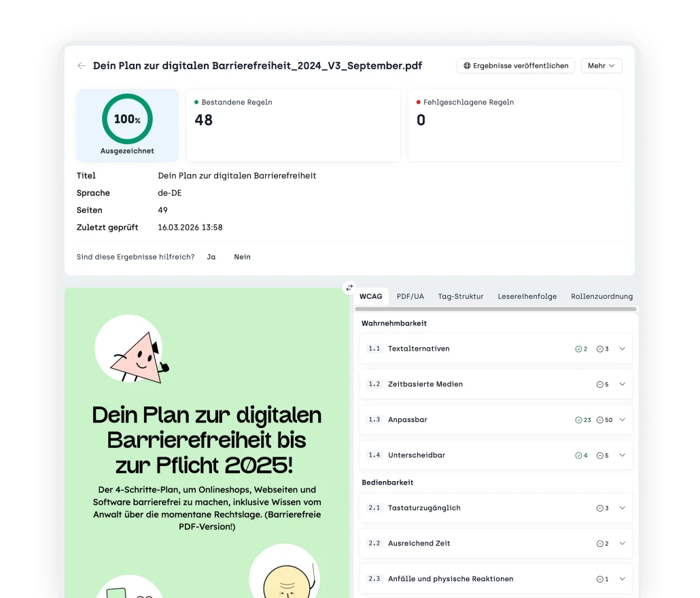Click the 1.2 rule number badge
700x598 pixels.
pos(374,384)
